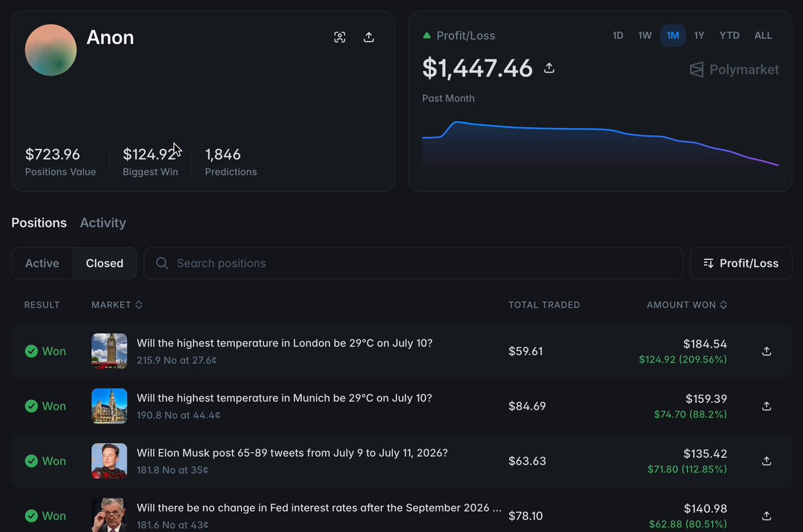Switch the chart to 1W range

pos(644,35)
